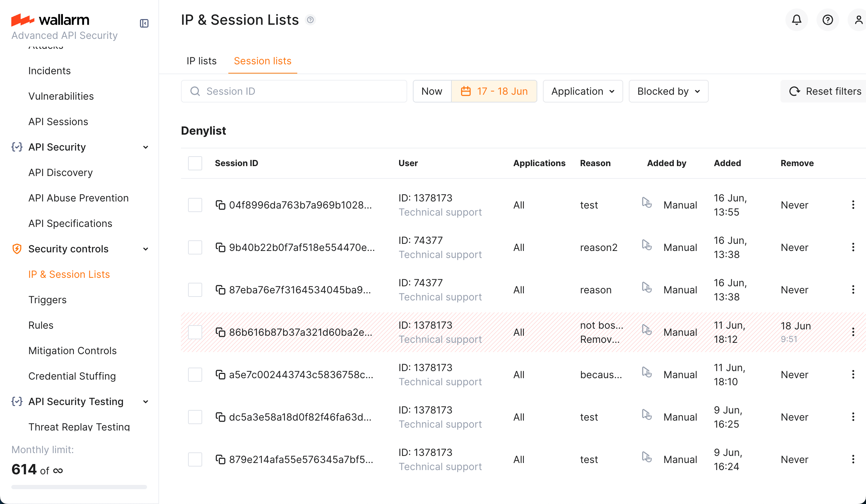The image size is (866, 504).
Task: Open the help tooltip beside IP & Session Lists title
Action: click(x=311, y=20)
